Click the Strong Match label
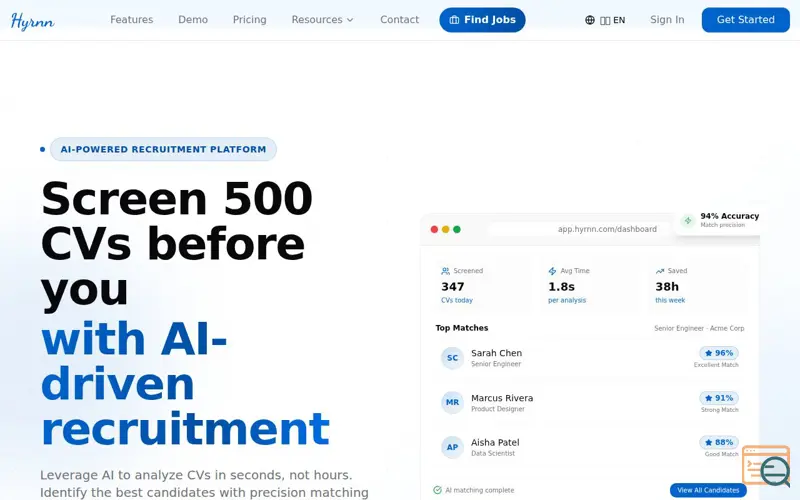This screenshot has height=500, width=800. click(x=719, y=410)
